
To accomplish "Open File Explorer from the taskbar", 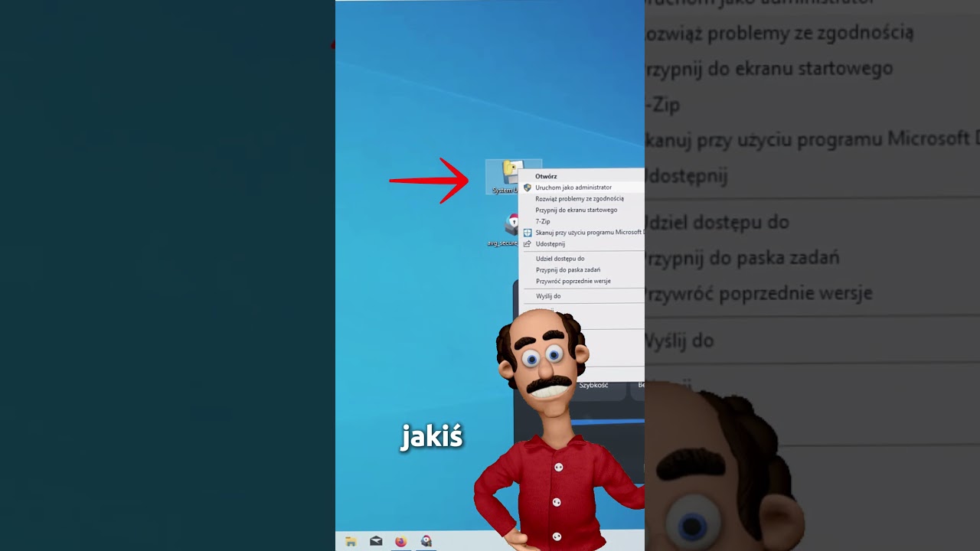I will [351, 541].
